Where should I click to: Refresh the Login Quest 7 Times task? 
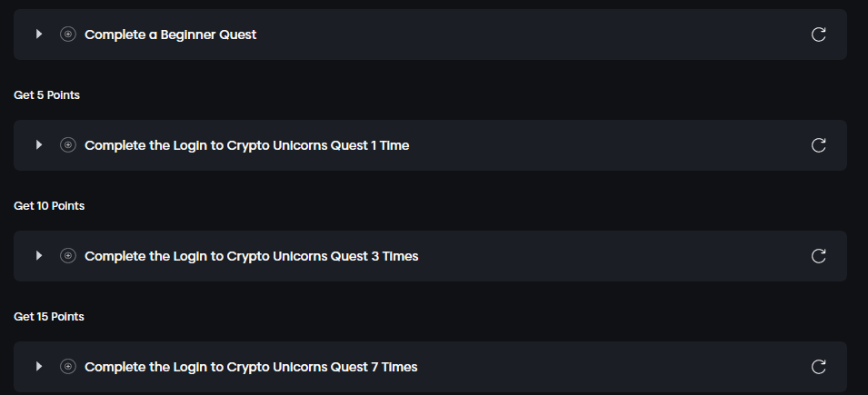point(818,367)
